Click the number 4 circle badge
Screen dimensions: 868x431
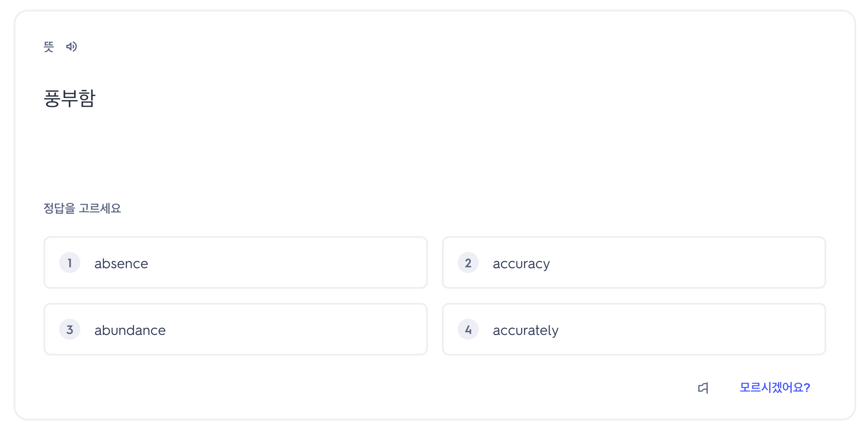468,330
